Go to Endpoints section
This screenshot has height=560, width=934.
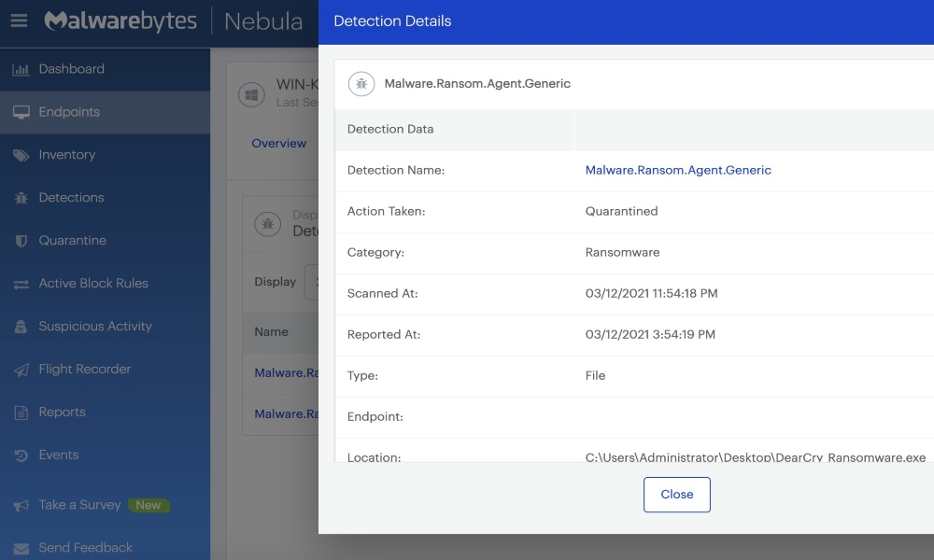[69, 112]
